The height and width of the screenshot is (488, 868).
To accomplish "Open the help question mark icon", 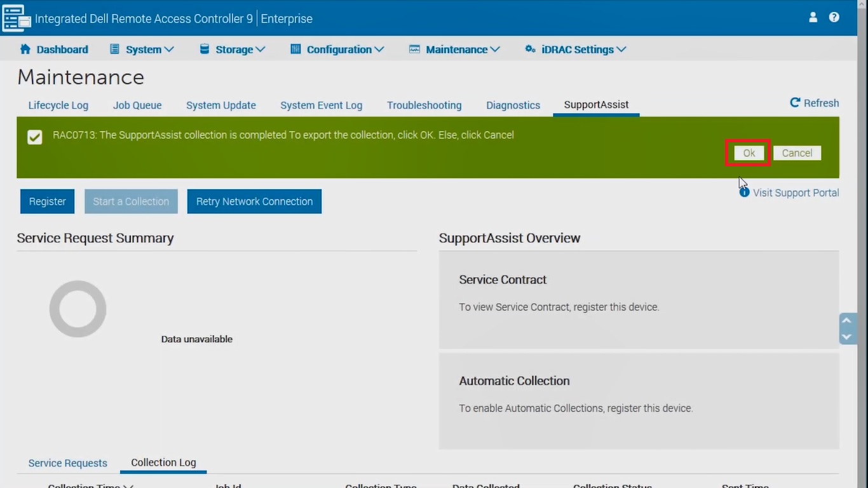I will click(834, 18).
